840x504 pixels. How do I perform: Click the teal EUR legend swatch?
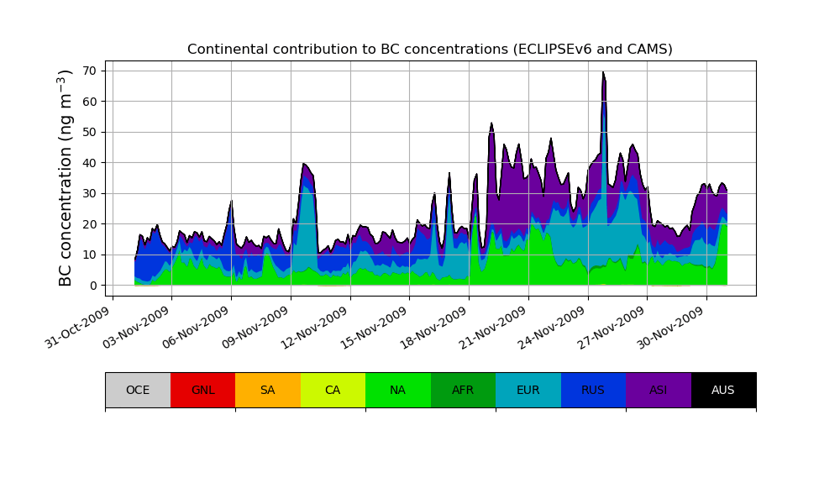(528, 390)
